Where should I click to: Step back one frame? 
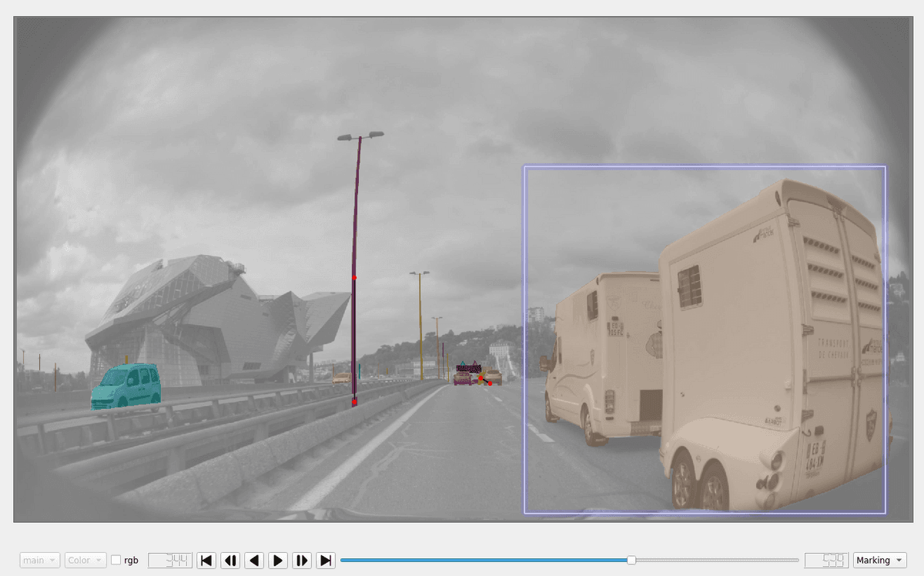[230, 561]
